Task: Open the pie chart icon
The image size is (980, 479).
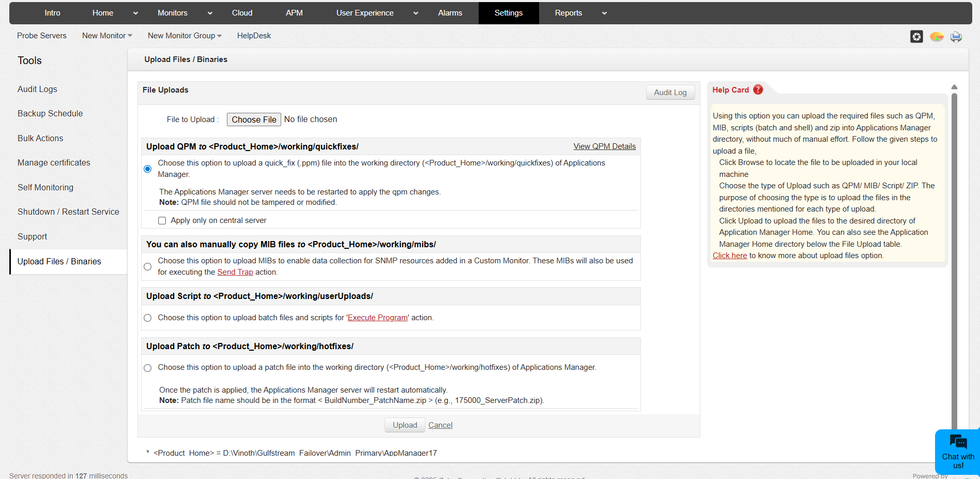Action: pyautogui.click(x=937, y=37)
